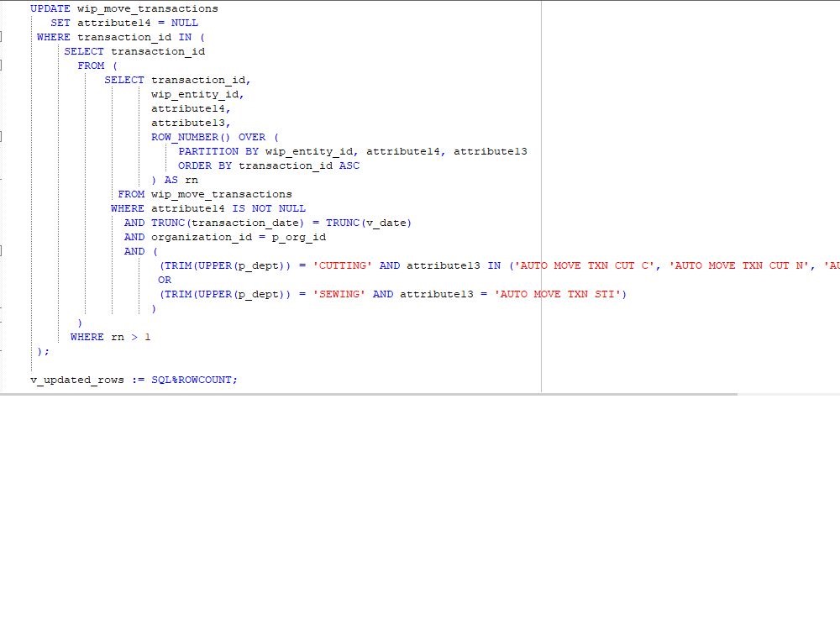
Task: Click the 'attribute14,' select column line
Action: (x=191, y=108)
